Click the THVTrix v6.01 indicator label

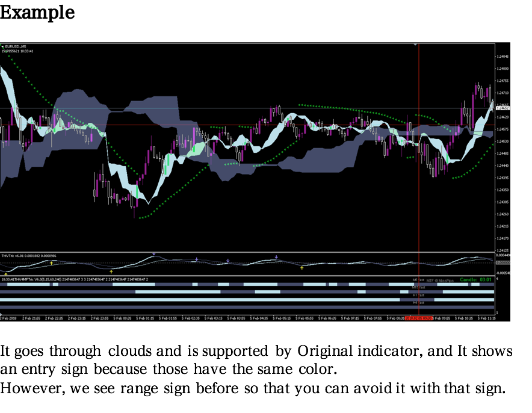(x=29, y=256)
